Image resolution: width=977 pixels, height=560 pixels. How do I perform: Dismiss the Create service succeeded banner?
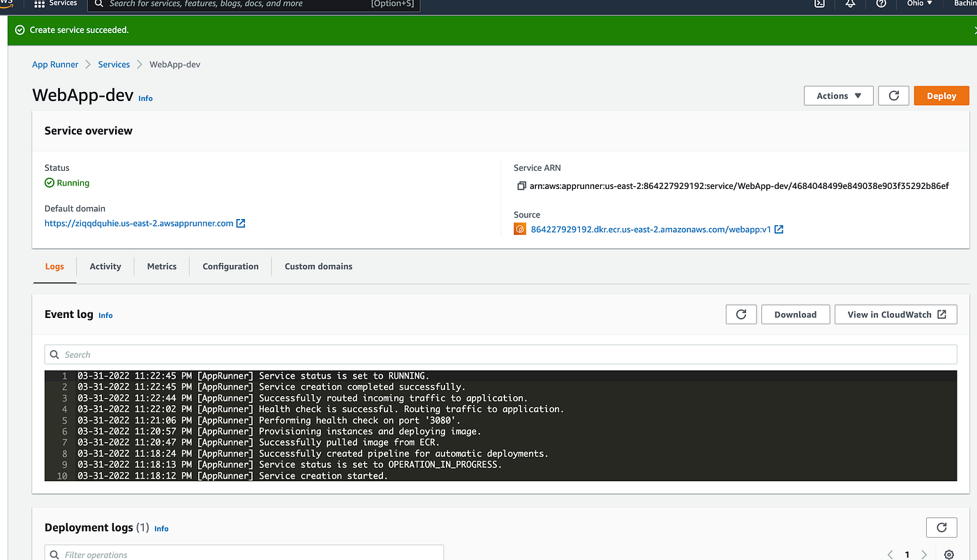[975, 30]
